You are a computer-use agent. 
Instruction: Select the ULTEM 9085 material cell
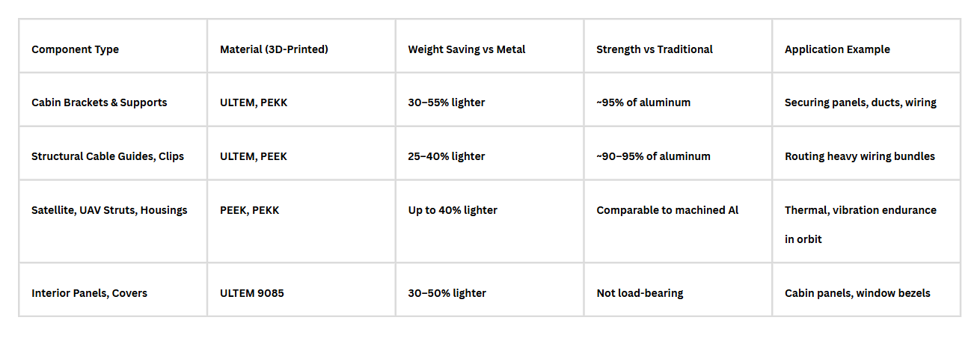[x=301, y=289]
